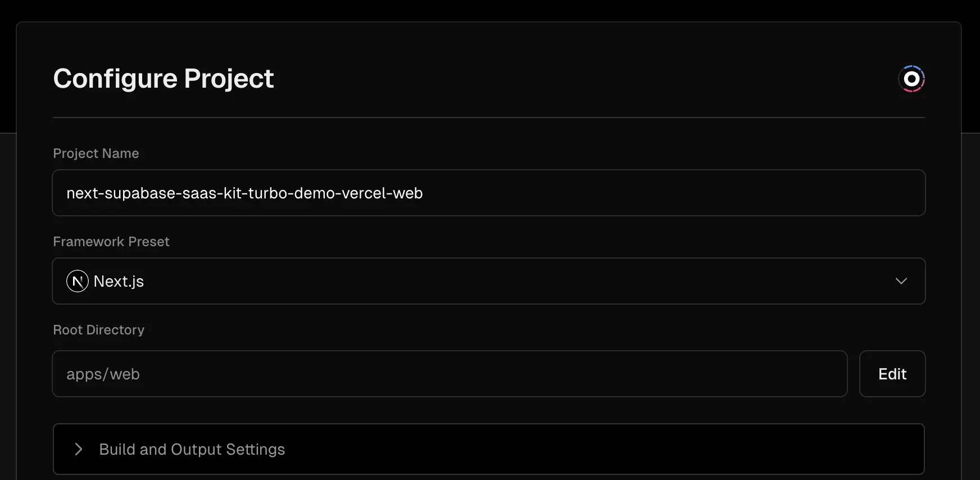Expand the Build and Output Settings chevron
The height and width of the screenshot is (480, 980).
tap(79, 449)
